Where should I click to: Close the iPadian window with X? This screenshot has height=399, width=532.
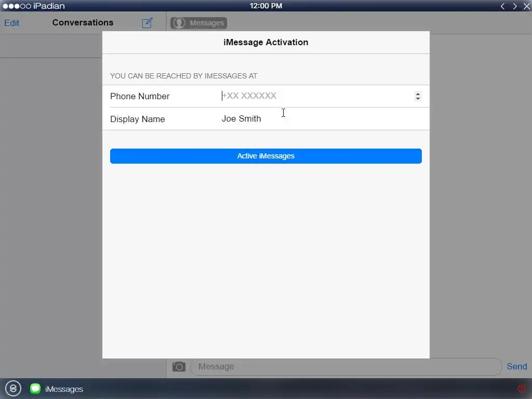coord(527,6)
